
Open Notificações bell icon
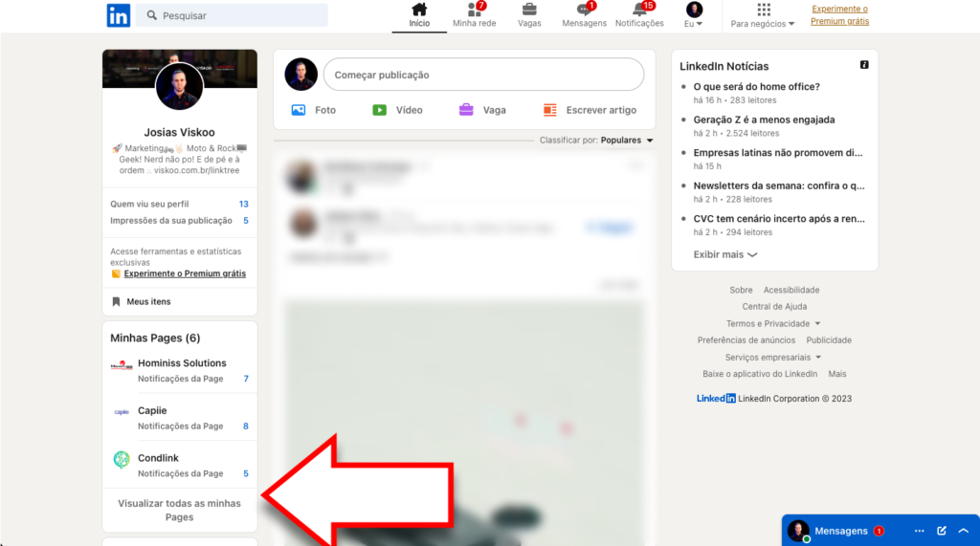tap(639, 10)
